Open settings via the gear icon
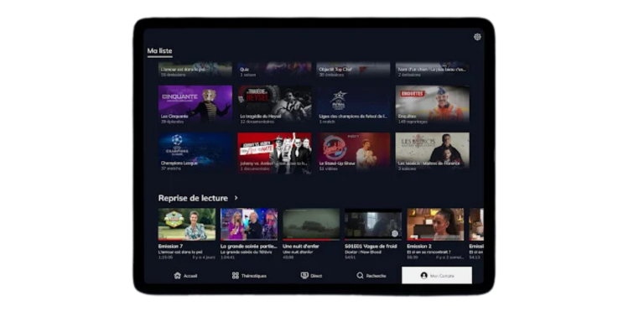The height and width of the screenshot is (322, 644). [x=477, y=37]
